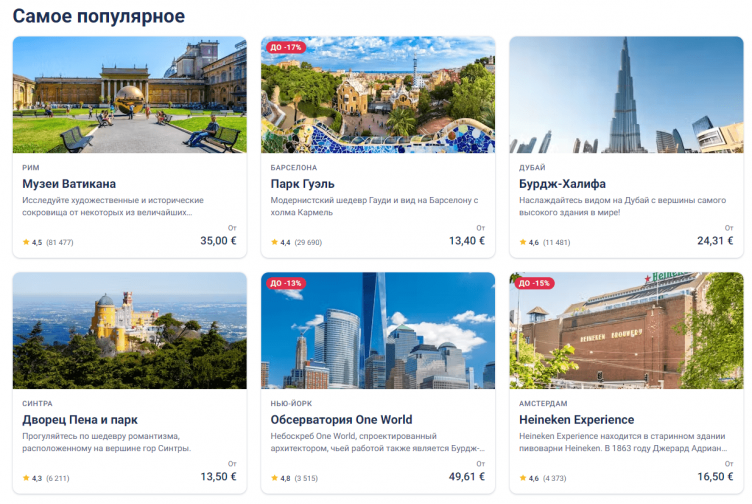Click the star icon on Heineken Experience card
Screen dimensions: 752x504
pyautogui.click(x=523, y=478)
